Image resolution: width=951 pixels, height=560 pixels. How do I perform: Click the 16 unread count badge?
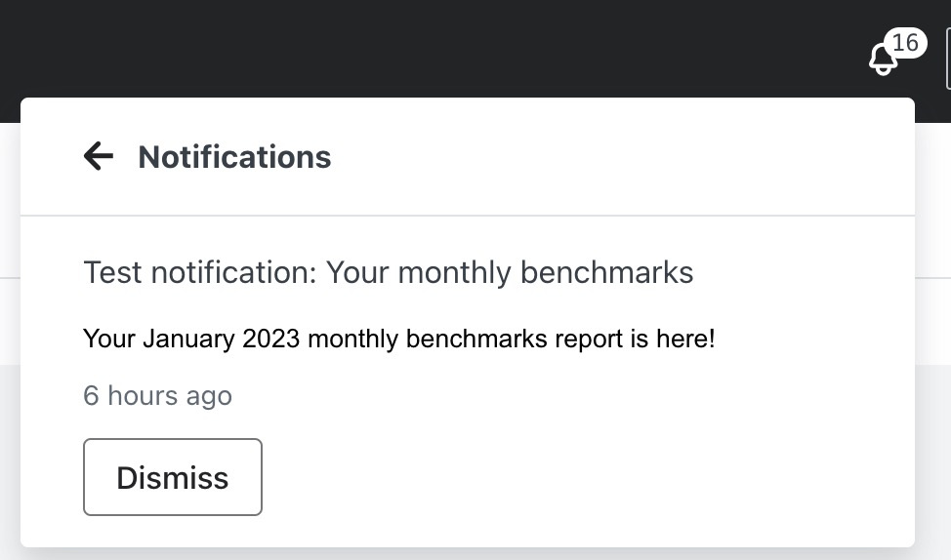[905, 43]
